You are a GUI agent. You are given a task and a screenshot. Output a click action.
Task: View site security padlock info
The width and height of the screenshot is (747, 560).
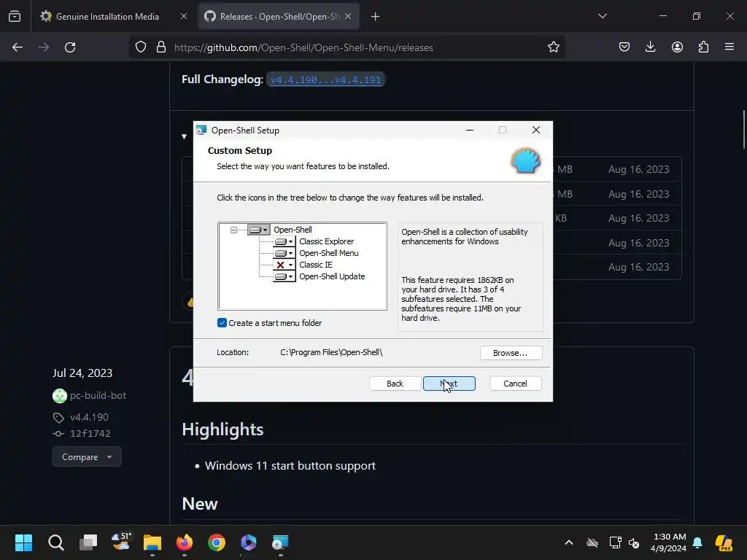pyautogui.click(x=161, y=47)
